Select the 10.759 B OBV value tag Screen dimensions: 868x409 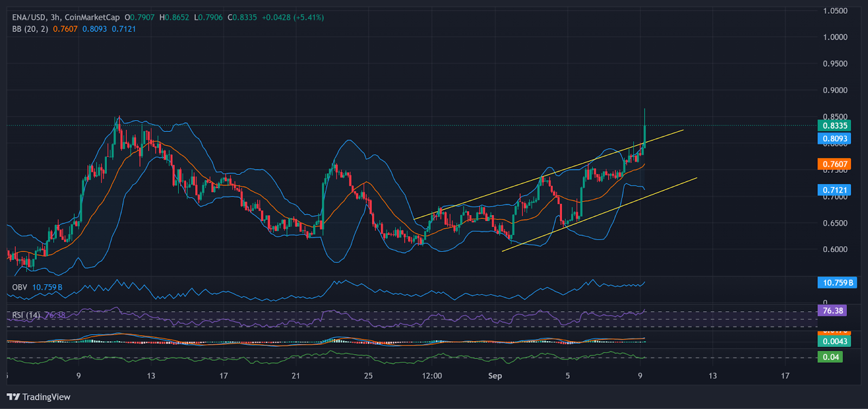[837, 282]
